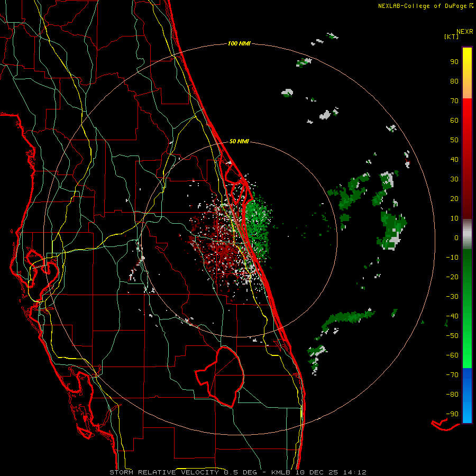Select the 20 value on the velocity scale
The height and width of the screenshot is (476, 476).
454,199
